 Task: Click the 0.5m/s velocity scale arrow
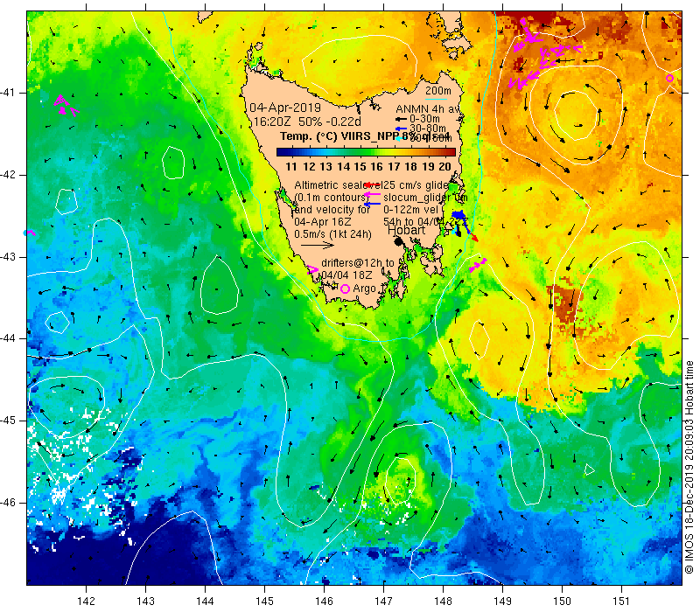pyautogui.click(x=318, y=245)
